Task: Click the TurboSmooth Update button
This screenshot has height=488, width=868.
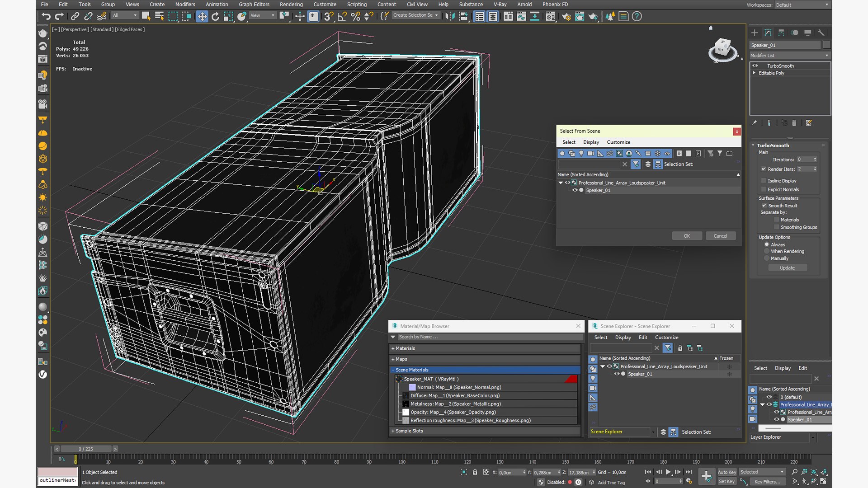Action: [787, 268]
